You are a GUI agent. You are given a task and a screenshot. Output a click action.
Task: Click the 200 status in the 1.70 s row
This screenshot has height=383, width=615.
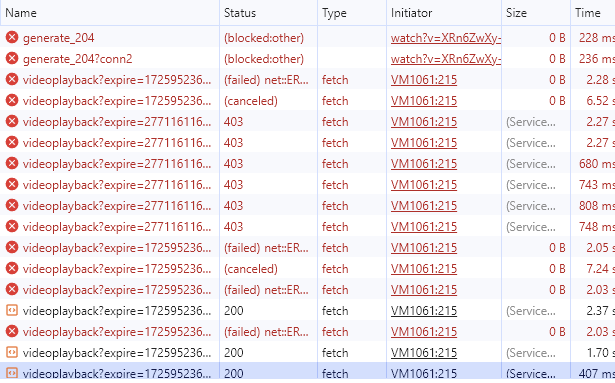coord(234,353)
